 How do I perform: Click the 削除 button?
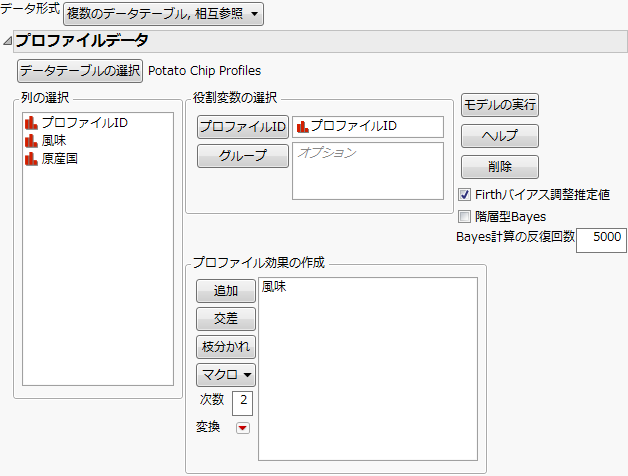(x=500, y=167)
